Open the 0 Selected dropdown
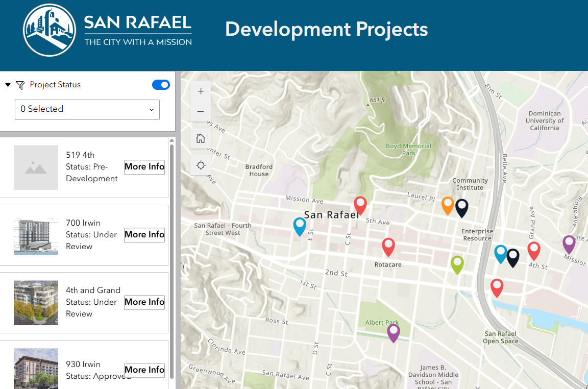The image size is (588, 389). tap(87, 110)
